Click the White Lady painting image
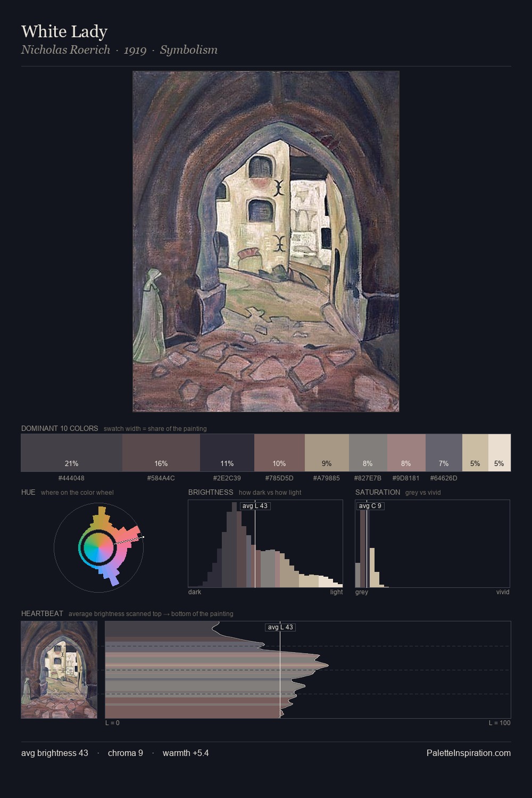Viewport: 532px width, 798px height. (x=266, y=242)
